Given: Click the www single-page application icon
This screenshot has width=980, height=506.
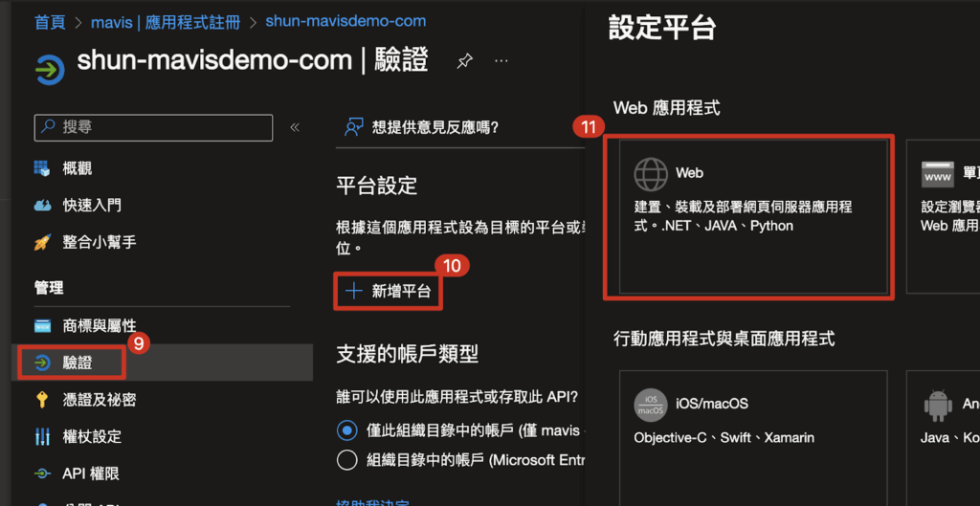Looking at the screenshot, I should pos(938,174).
